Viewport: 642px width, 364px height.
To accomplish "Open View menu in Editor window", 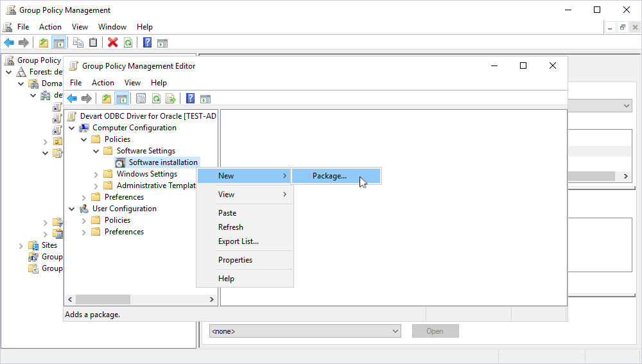I will click(132, 83).
